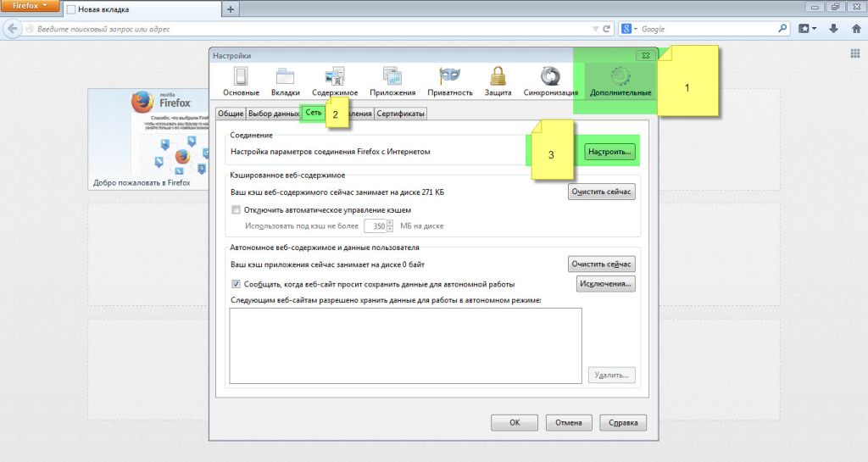The image size is (868, 462).
Task: Click the cache size 350 field
Action: pyautogui.click(x=376, y=225)
